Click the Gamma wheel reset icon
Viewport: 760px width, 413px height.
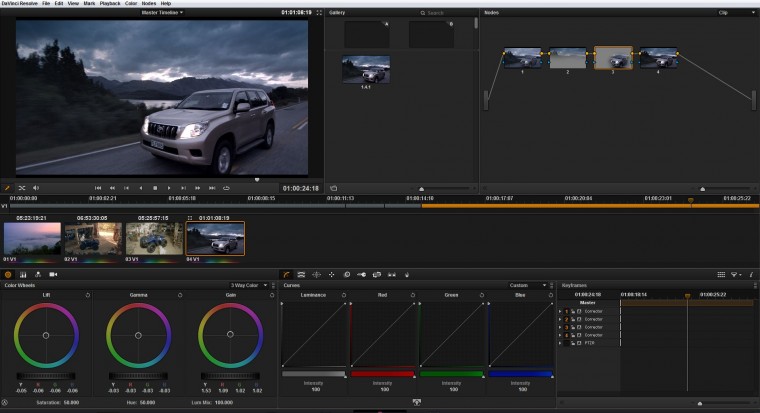[x=179, y=295]
